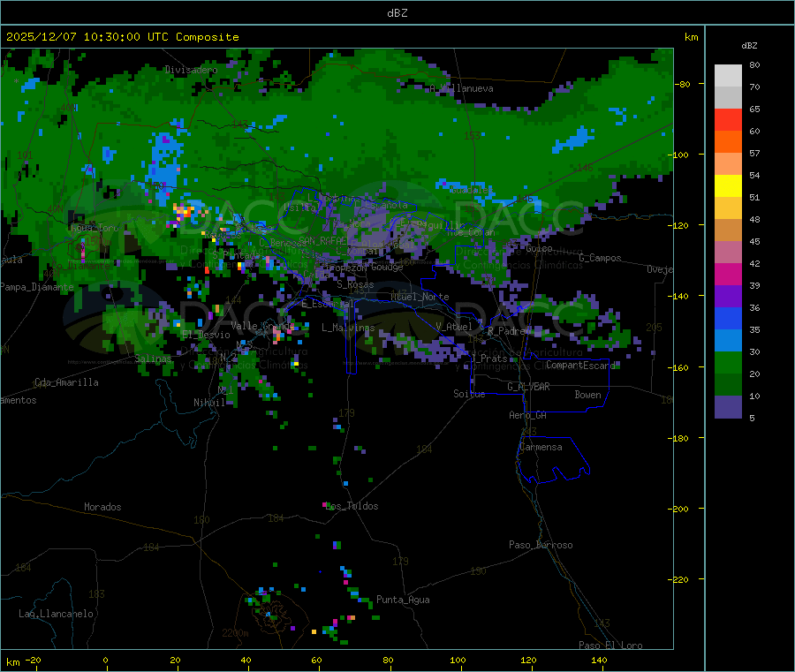This screenshot has height=672, width=795.
Task: Click the Punta_Agua place label
Action: pos(403,600)
